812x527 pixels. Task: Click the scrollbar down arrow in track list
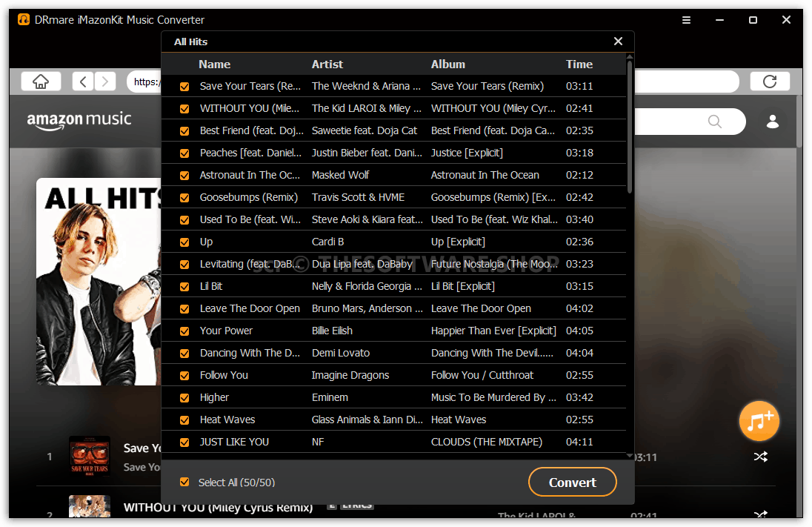(630, 456)
